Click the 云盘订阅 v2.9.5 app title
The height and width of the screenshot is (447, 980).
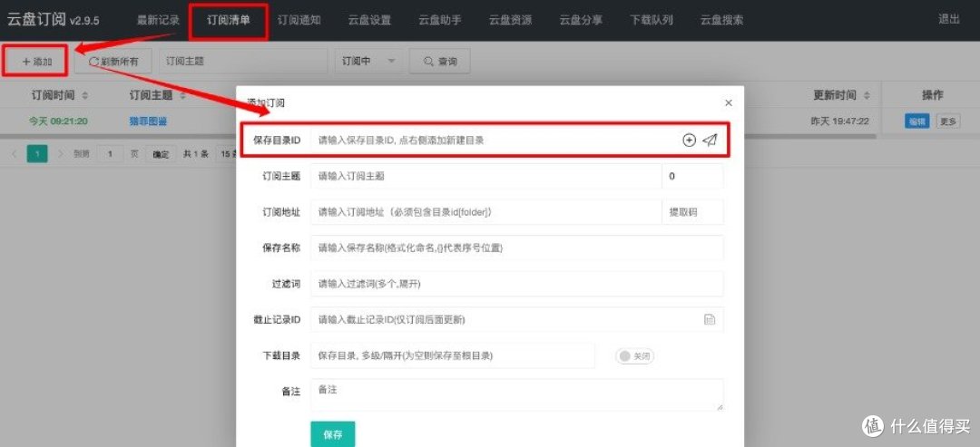[x=53, y=19]
